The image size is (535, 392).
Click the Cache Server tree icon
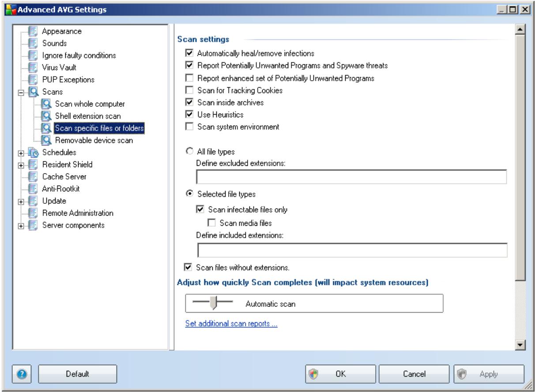[32, 177]
